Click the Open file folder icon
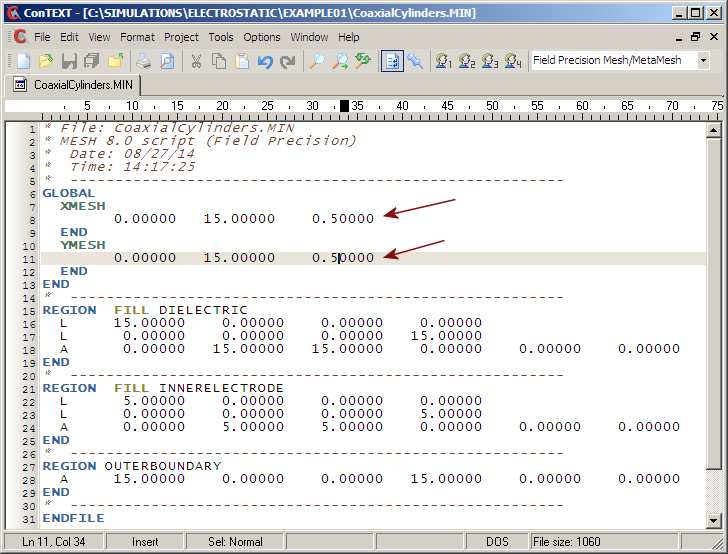 click(x=46, y=61)
